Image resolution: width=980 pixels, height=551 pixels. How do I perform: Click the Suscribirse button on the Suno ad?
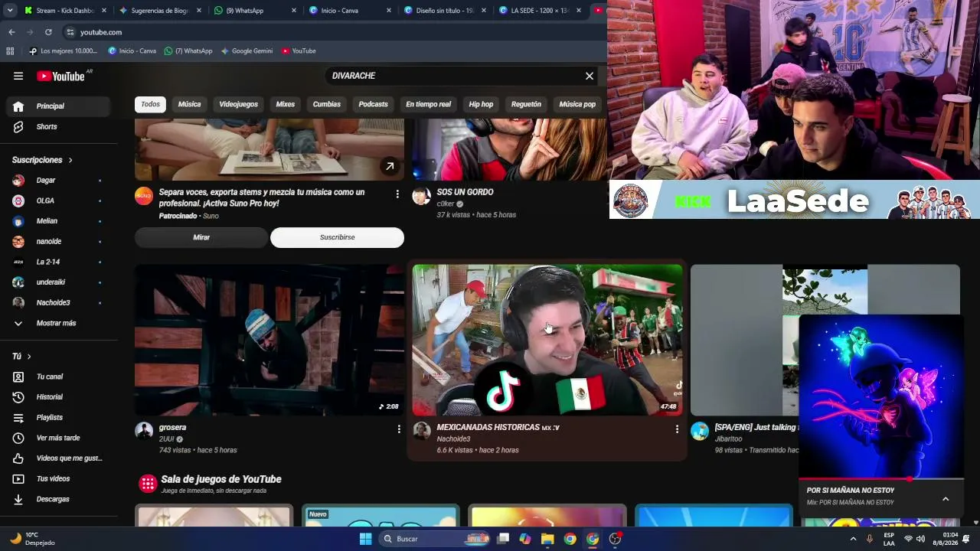click(x=338, y=237)
